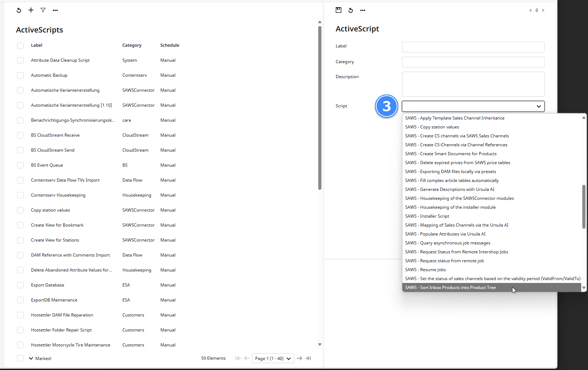Open the Page 1 (1 - 40) selector
This screenshot has width=588, height=370.
click(273, 358)
